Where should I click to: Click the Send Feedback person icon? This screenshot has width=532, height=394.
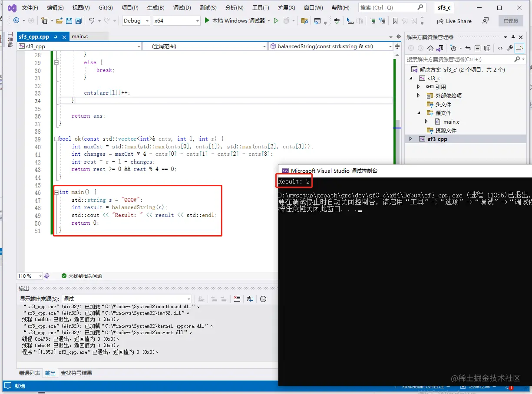[485, 20]
